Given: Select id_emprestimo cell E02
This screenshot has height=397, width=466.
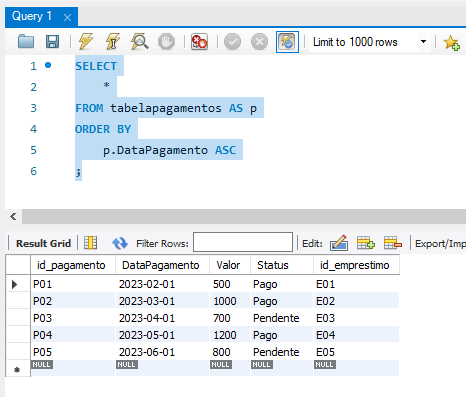Looking at the screenshot, I should 356,301.
